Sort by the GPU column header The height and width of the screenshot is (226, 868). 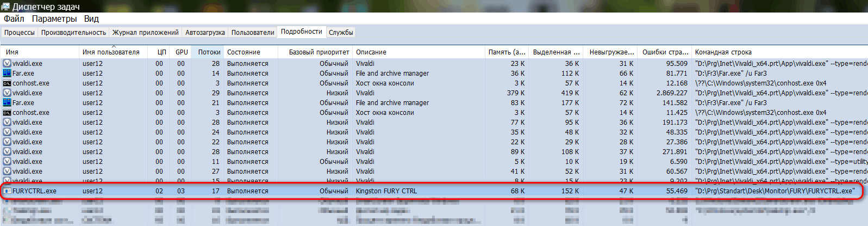pos(180,52)
